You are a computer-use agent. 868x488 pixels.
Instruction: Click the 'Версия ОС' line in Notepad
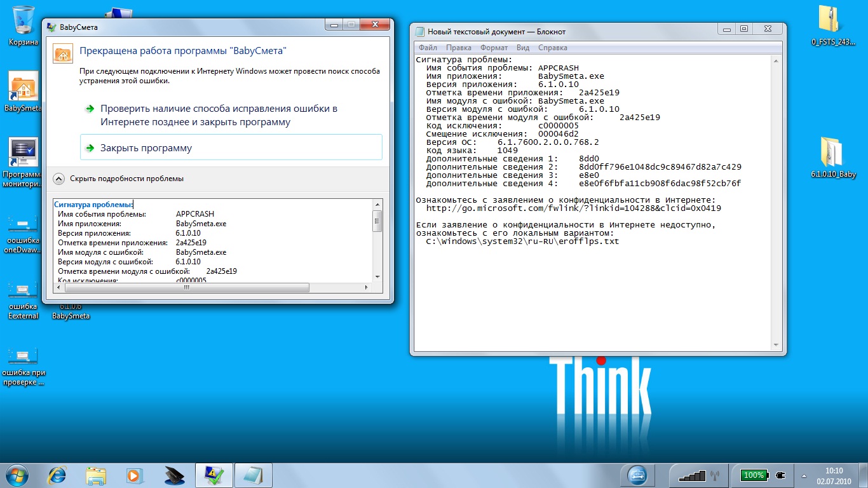pos(512,142)
